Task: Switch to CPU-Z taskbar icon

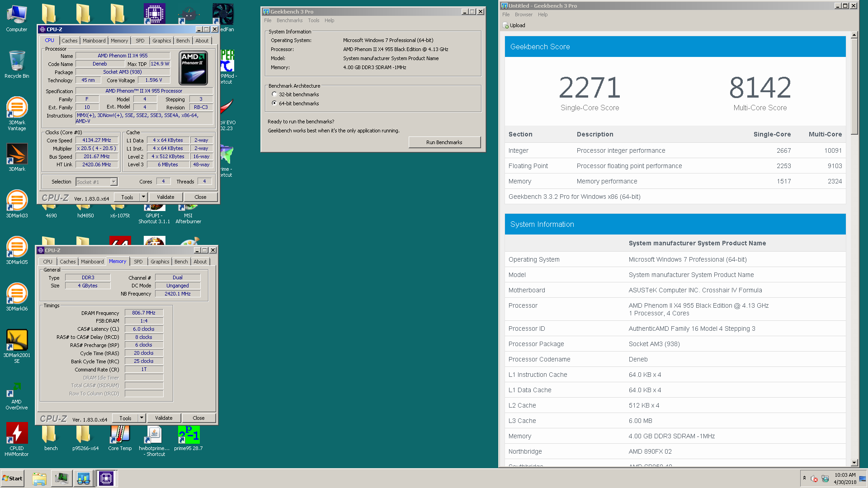Action: pyautogui.click(x=106, y=479)
